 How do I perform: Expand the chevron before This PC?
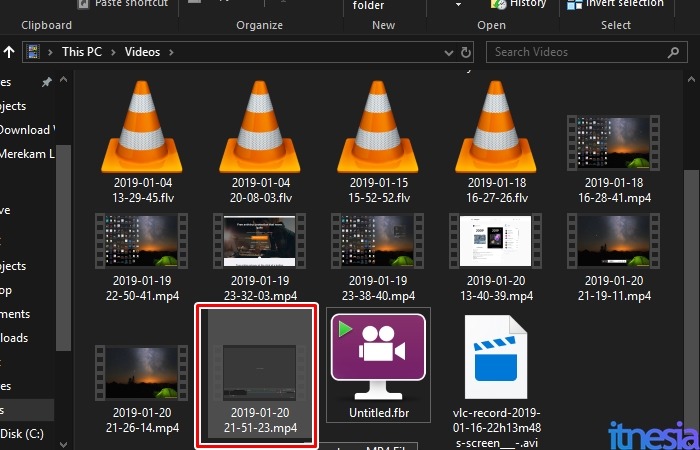(50, 52)
